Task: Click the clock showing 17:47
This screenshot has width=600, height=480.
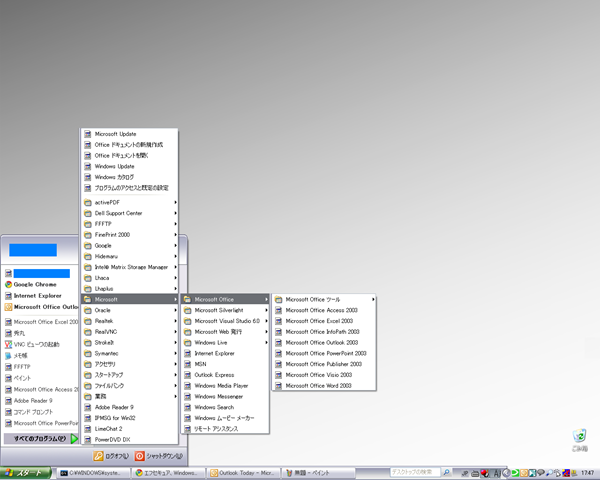Action: click(587, 473)
